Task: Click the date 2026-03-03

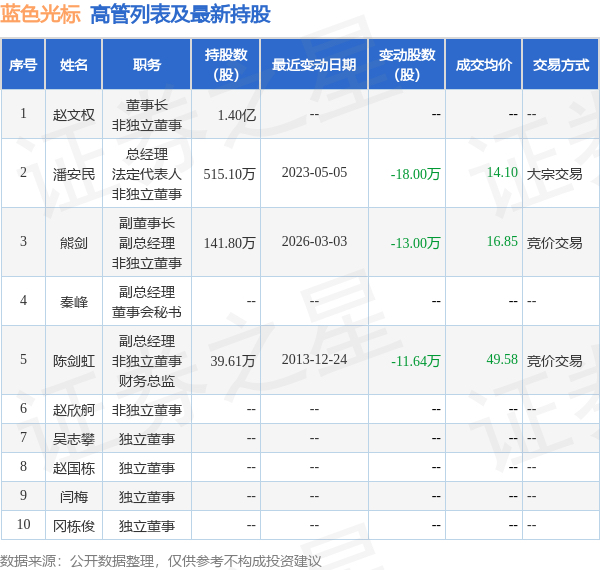Action: click(x=314, y=241)
